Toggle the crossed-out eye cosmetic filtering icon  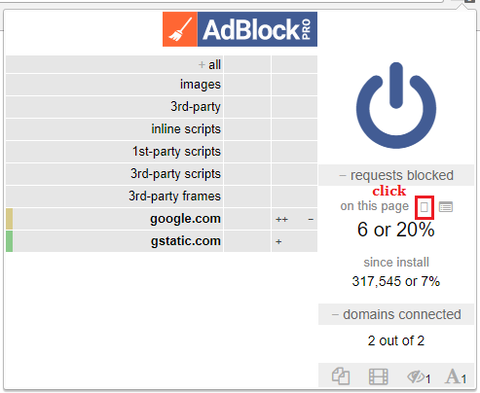coord(419,377)
